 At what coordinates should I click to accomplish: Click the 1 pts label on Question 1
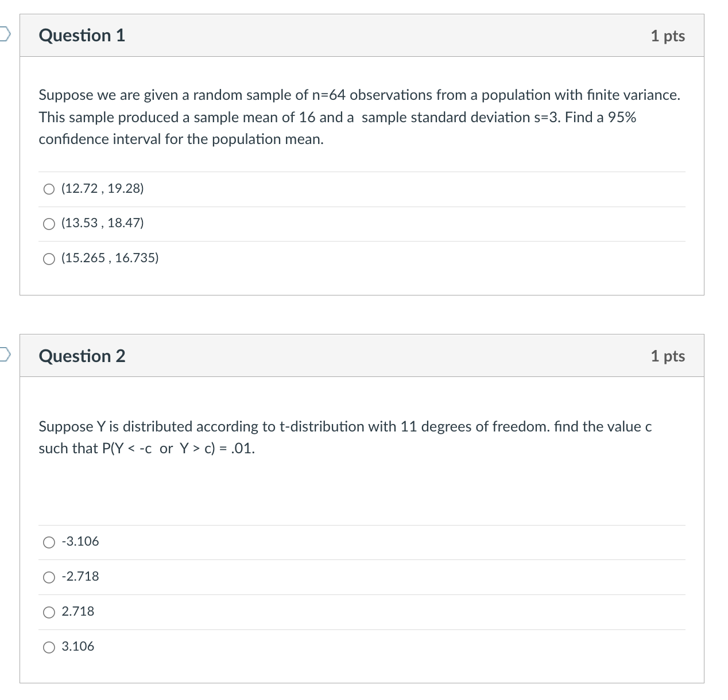pos(668,36)
